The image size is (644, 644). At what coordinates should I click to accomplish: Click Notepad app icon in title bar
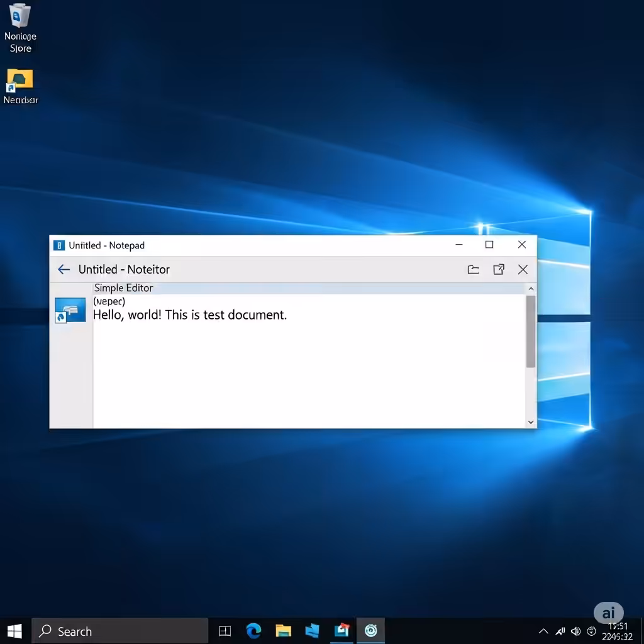click(x=59, y=246)
